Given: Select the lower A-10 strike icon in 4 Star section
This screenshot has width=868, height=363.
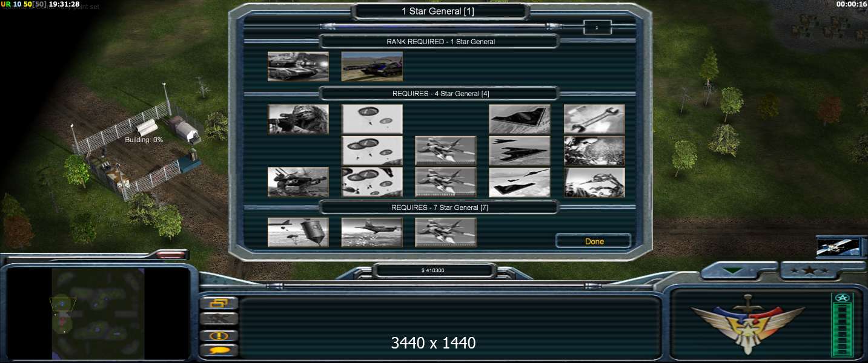Looking at the screenshot, I should [446, 182].
